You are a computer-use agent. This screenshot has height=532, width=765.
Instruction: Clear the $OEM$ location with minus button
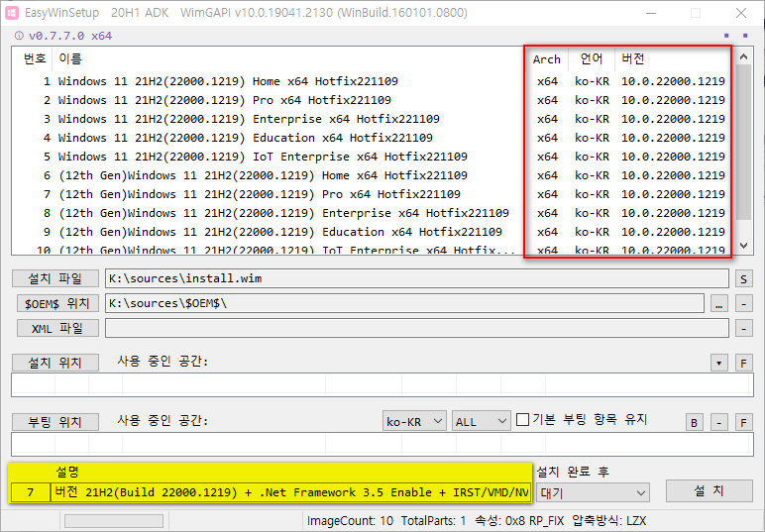(x=743, y=304)
